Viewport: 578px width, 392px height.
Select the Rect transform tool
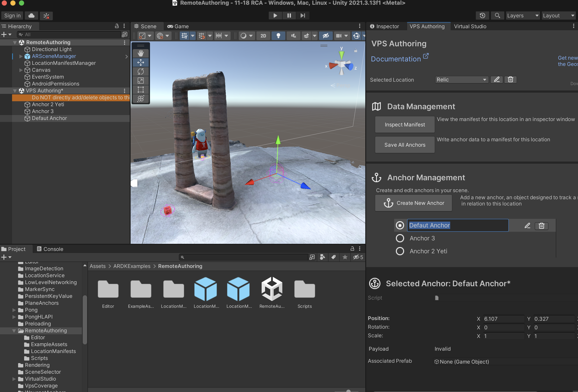[x=141, y=89]
